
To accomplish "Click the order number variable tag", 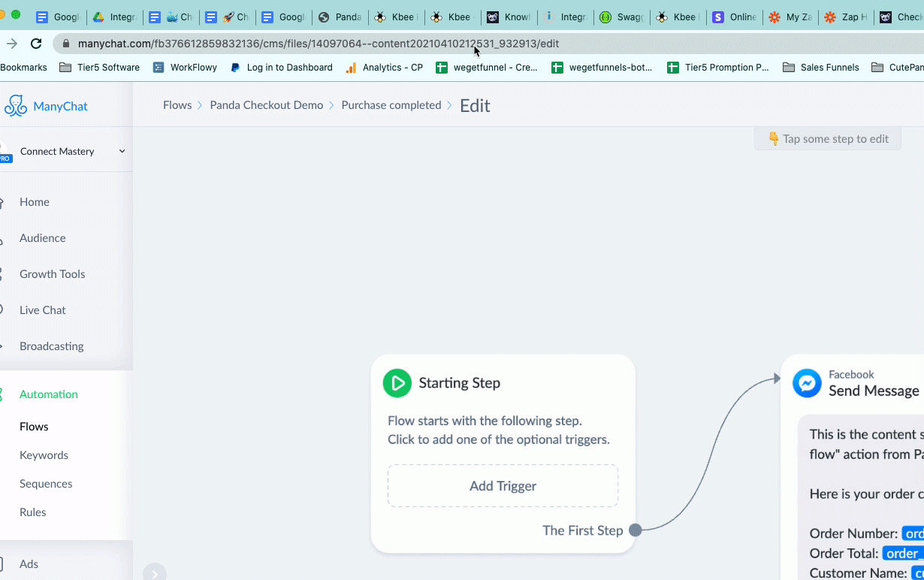I will click(913, 534).
